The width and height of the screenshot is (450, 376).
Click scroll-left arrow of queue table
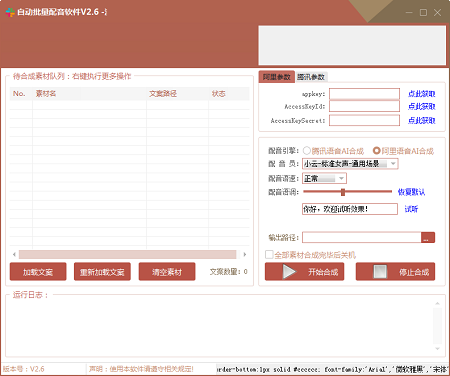tap(14, 254)
